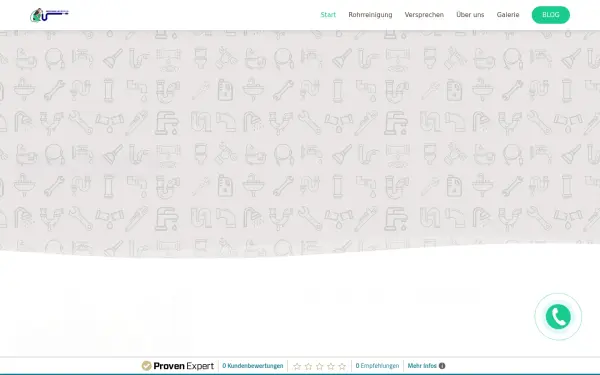Go to the Rohrreinigung menu item
Image resolution: width=600 pixels, height=375 pixels.
click(x=370, y=15)
